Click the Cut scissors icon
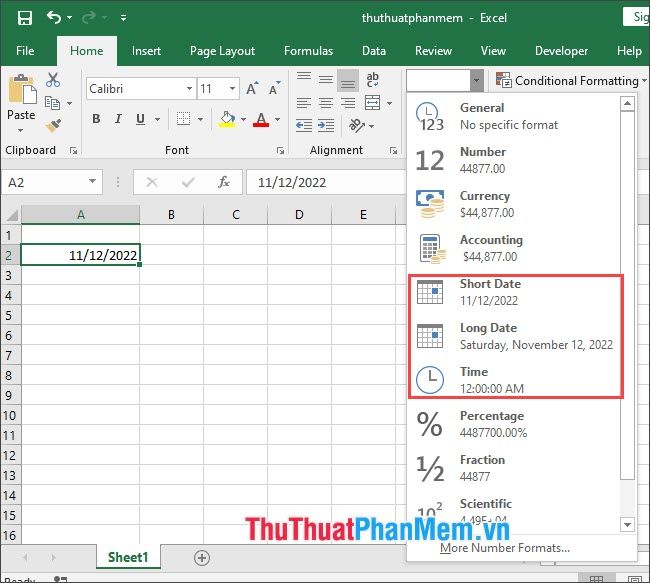This screenshot has height=583, width=650. click(53, 80)
